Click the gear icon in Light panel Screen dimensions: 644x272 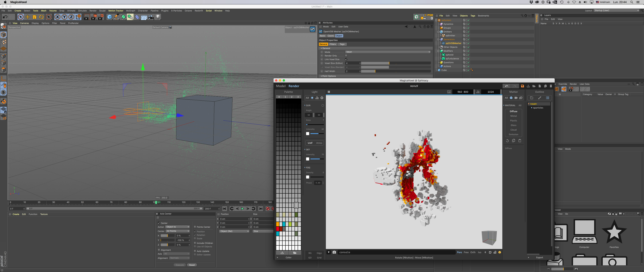pos(322,98)
